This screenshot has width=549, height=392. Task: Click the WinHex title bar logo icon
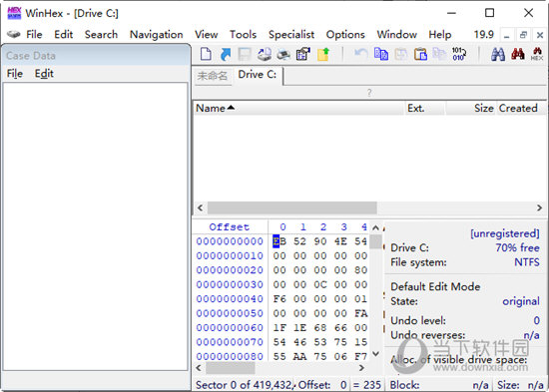[14, 13]
